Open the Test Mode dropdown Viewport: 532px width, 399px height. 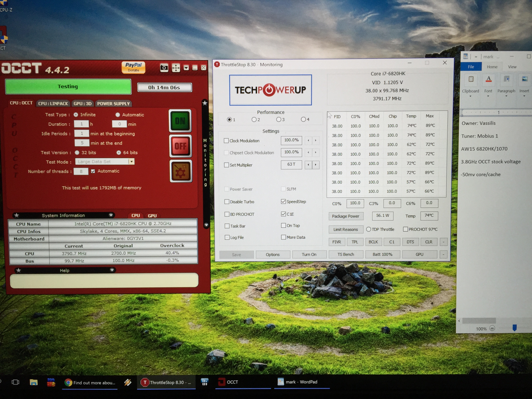(131, 162)
